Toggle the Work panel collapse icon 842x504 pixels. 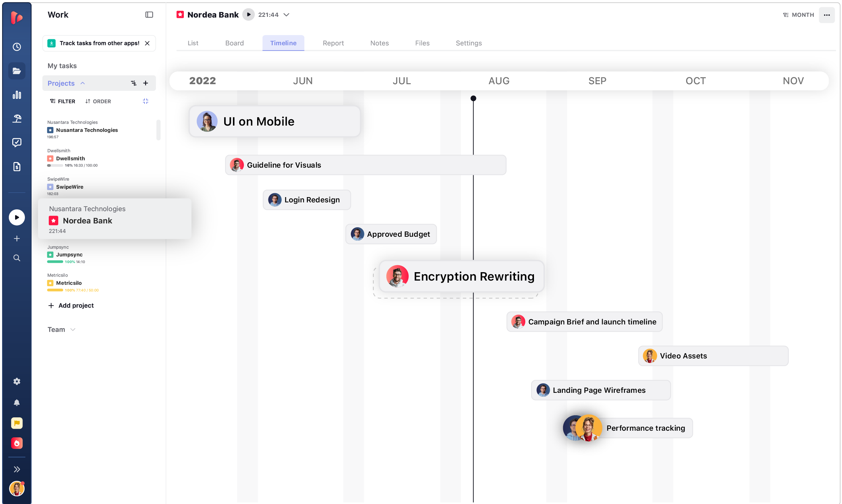pyautogui.click(x=149, y=15)
